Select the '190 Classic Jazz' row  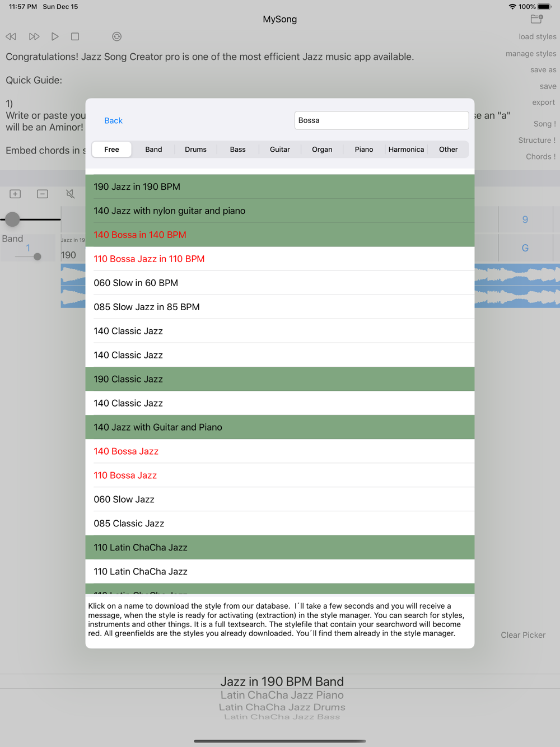tap(280, 379)
